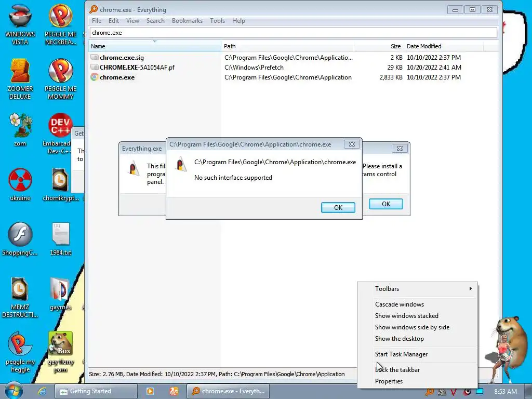Open the Edit menu in Everything
The image size is (532, 399).
coord(114,21)
